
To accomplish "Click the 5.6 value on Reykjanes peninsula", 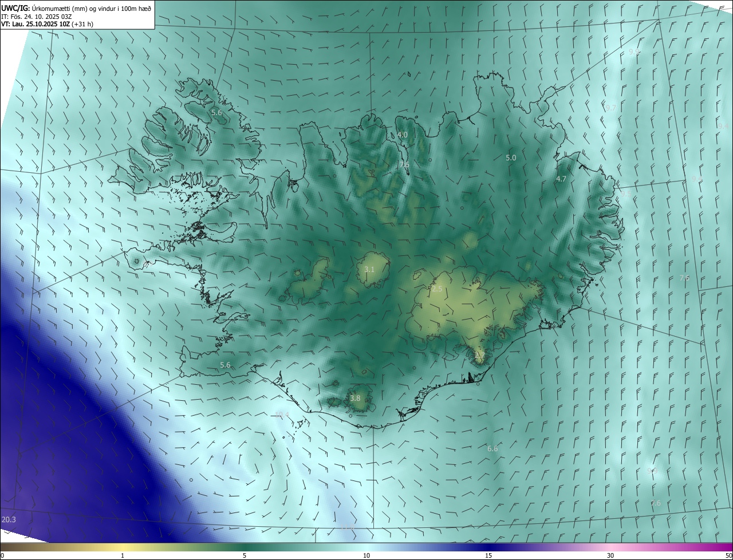I will (x=225, y=365).
